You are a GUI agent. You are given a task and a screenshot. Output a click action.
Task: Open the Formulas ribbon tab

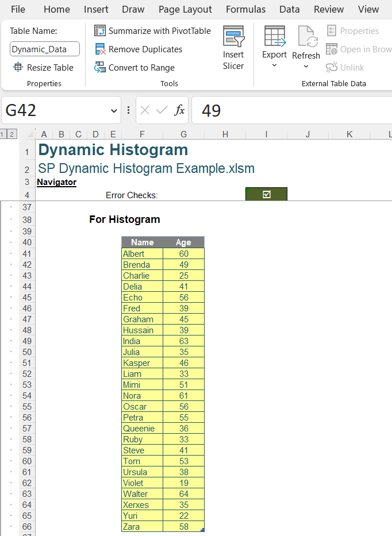[x=245, y=9]
